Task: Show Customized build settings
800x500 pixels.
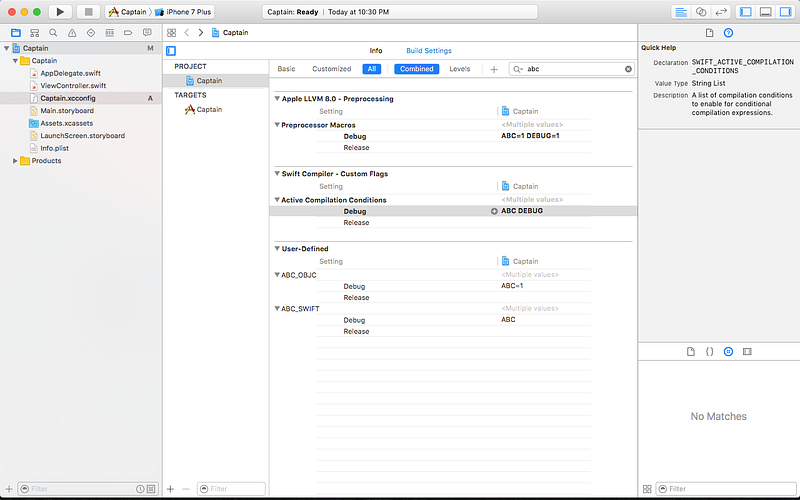Action: pos(332,69)
